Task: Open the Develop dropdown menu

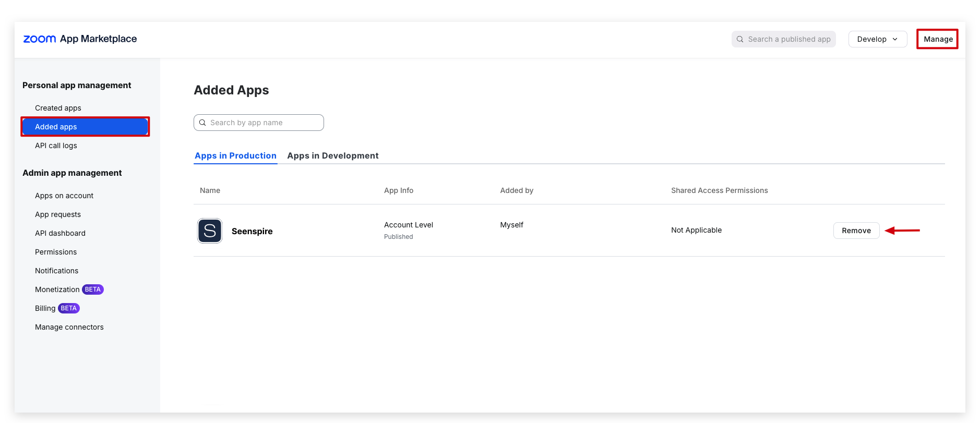Action: pos(877,39)
